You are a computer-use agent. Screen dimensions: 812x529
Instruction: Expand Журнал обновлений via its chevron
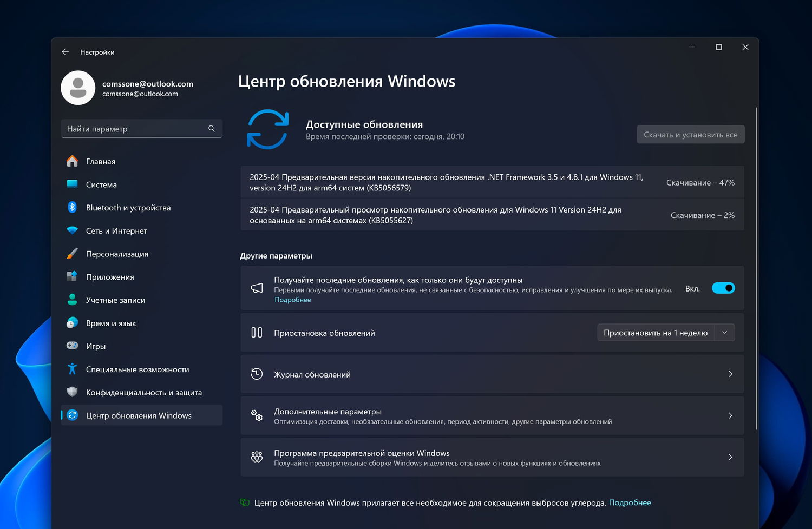point(730,374)
